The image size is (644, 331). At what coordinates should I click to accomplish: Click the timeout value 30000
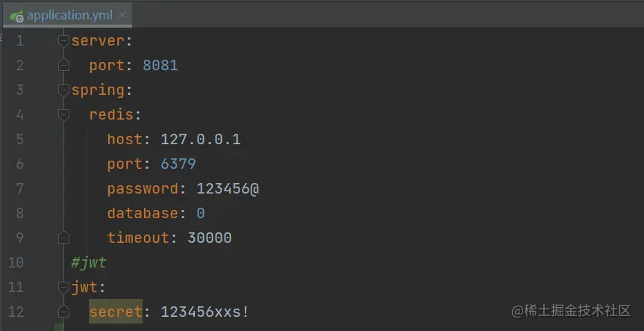(210, 238)
